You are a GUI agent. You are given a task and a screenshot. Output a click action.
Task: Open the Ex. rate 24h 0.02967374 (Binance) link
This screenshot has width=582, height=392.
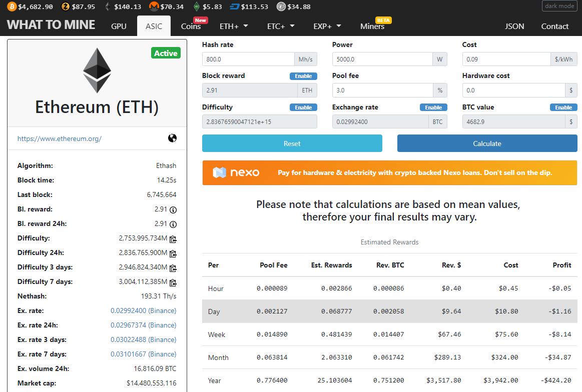tap(143, 325)
